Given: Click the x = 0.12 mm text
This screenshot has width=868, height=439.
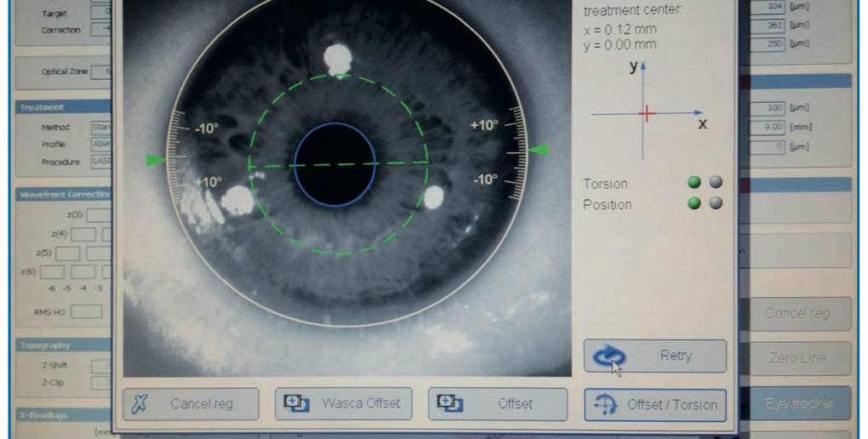Looking at the screenshot, I should coord(620,29).
